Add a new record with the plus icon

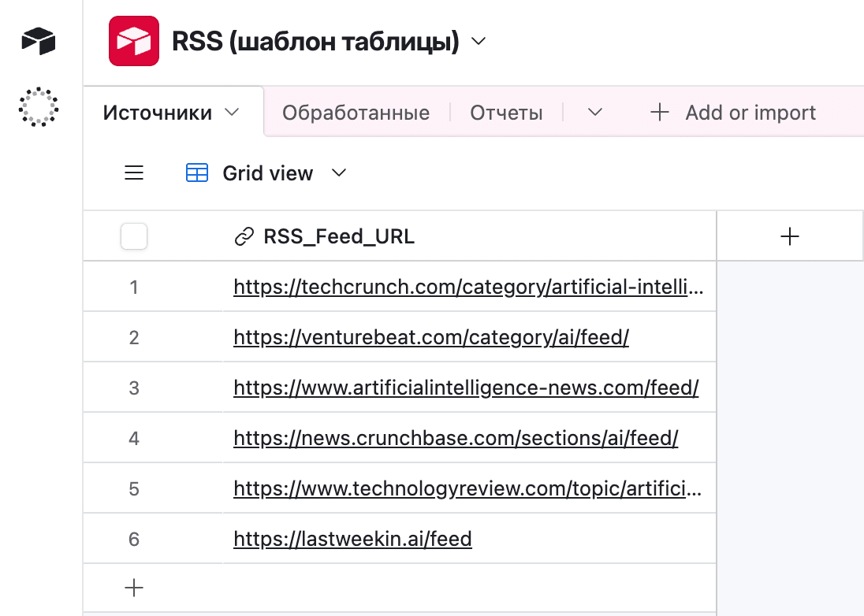(134, 588)
